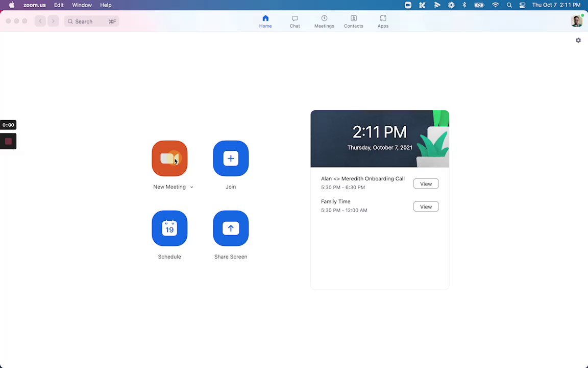The height and width of the screenshot is (368, 588).
Task: Start a New Meeting with the orange camera icon
Action: pos(169,158)
